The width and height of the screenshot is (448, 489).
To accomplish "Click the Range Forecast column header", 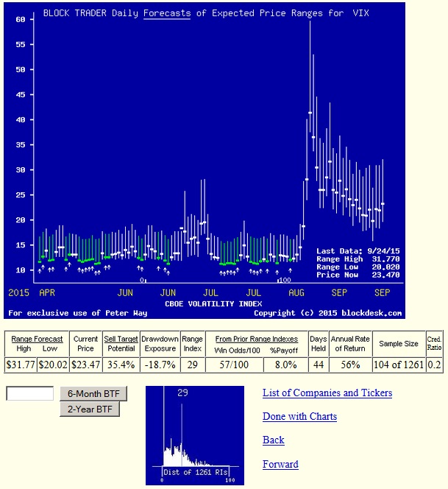I will (x=37, y=339).
